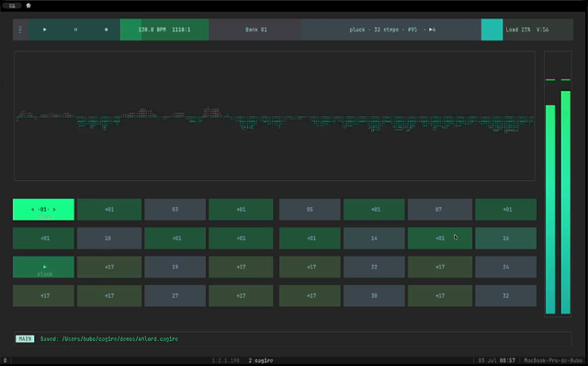Stop playback with the stop square icon
Screen dimensions: 588x366
click(x=107, y=29)
